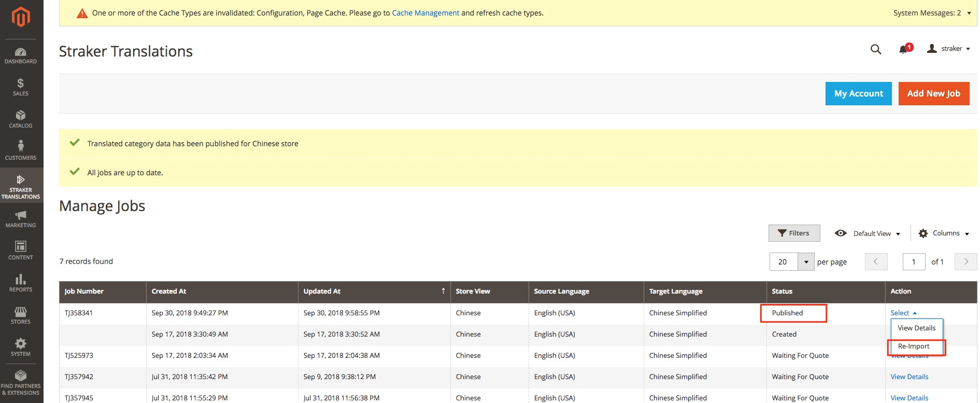Open the Sales sidebar menu
The image size is (980, 403).
pyautogui.click(x=21, y=87)
